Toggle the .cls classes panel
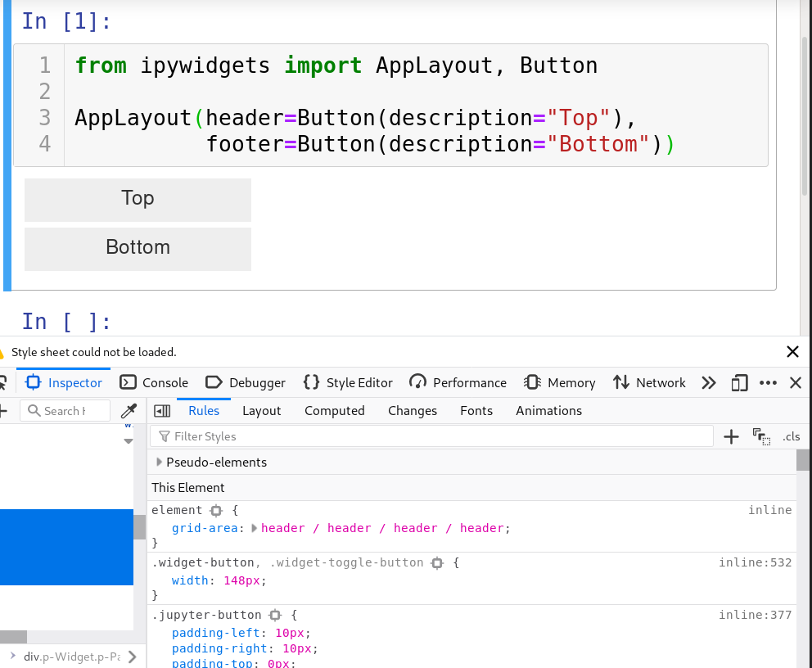The height and width of the screenshot is (668, 812). [791, 436]
